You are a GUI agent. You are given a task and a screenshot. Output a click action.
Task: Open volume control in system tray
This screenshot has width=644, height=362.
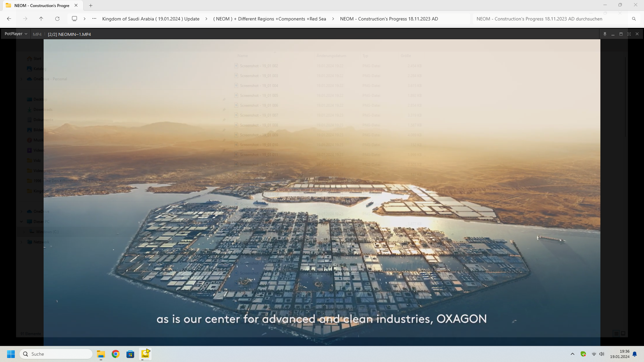[602, 354]
